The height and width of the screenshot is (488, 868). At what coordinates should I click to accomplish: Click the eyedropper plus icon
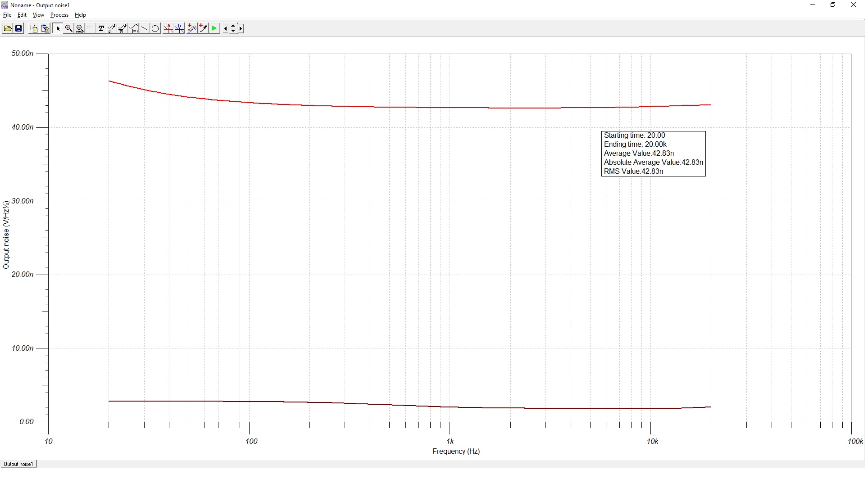203,28
